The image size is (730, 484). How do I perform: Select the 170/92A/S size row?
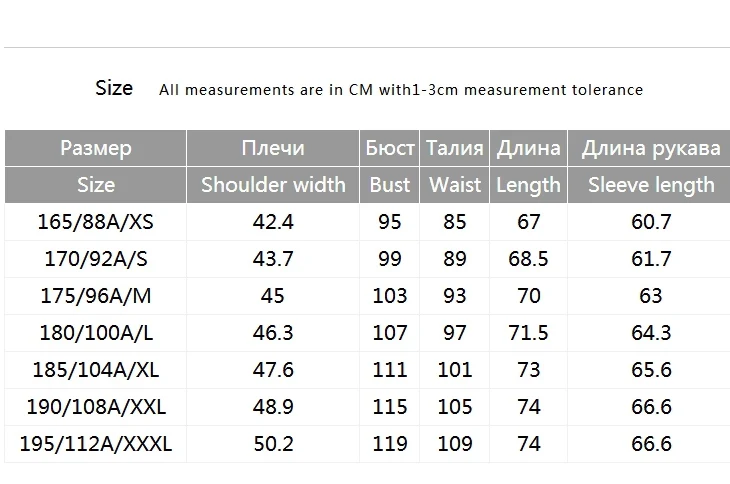(96, 259)
